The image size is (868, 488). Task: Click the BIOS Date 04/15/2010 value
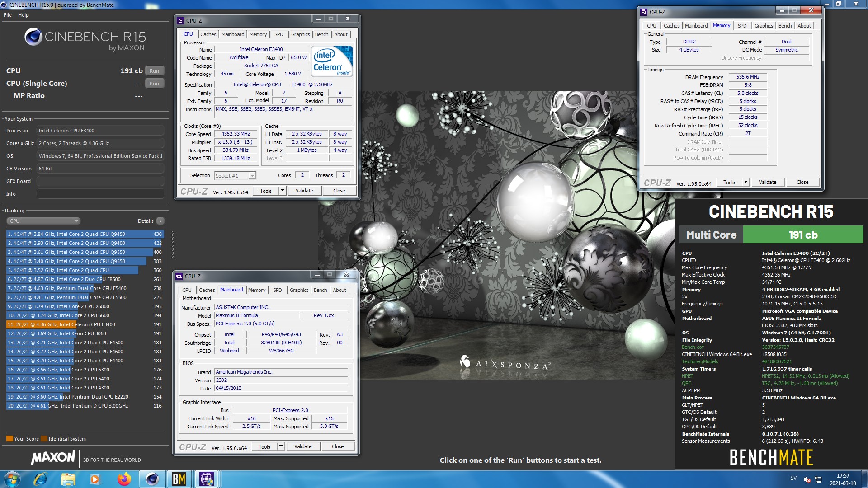pyautogui.click(x=281, y=388)
